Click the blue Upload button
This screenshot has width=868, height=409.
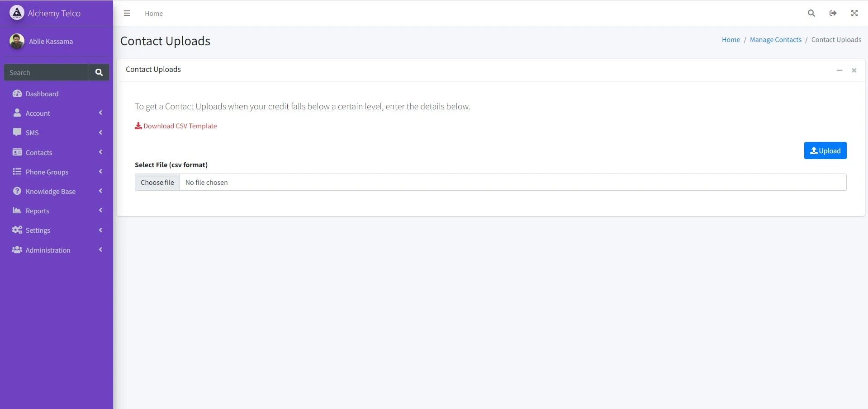(x=825, y=151)
